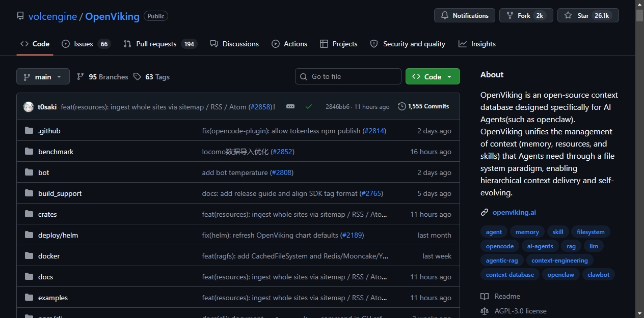The height and width of the screenshot is (318, 644).
Task: Open Security and quality tab
Action: click(x=408, y=44)
